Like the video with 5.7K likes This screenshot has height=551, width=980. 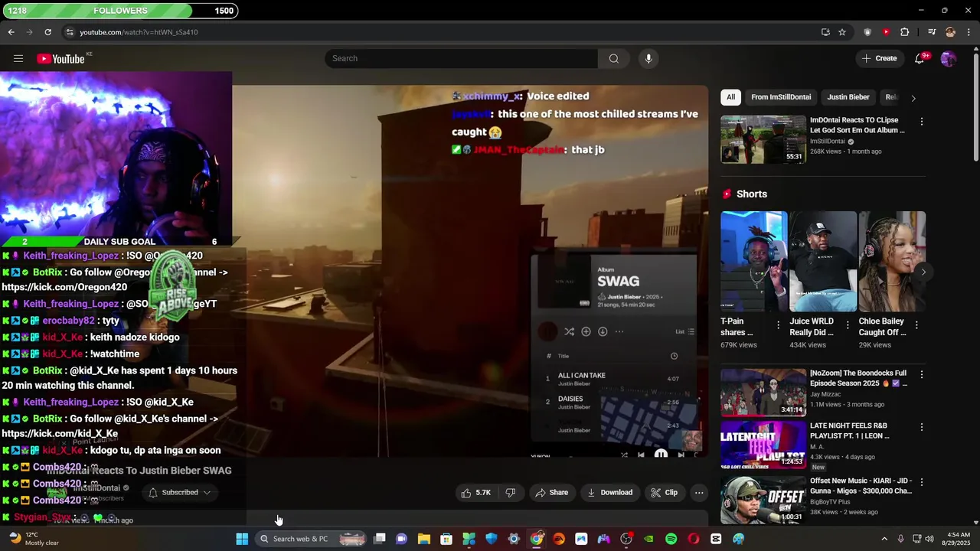[475, 493]
